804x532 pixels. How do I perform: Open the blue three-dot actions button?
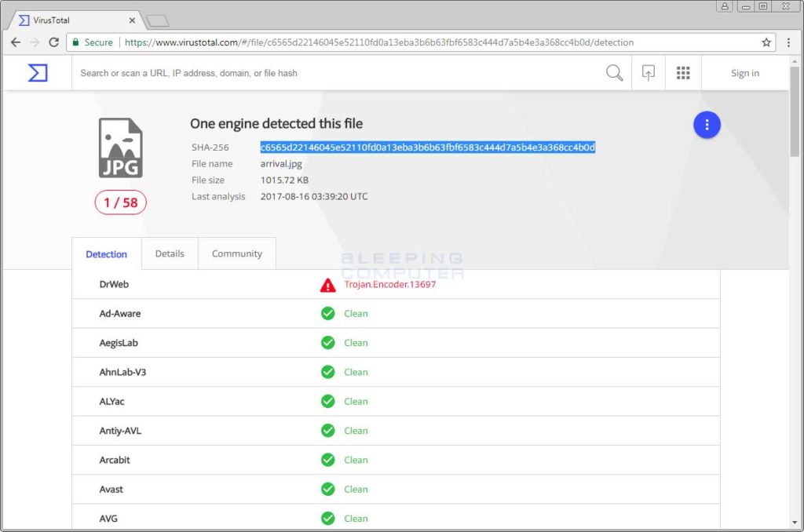click(707, 125)
